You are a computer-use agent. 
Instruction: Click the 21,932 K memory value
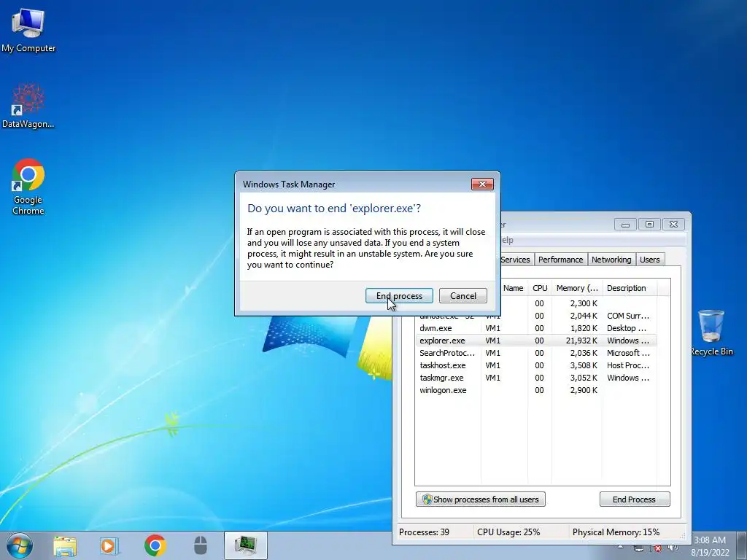point(581,341)
